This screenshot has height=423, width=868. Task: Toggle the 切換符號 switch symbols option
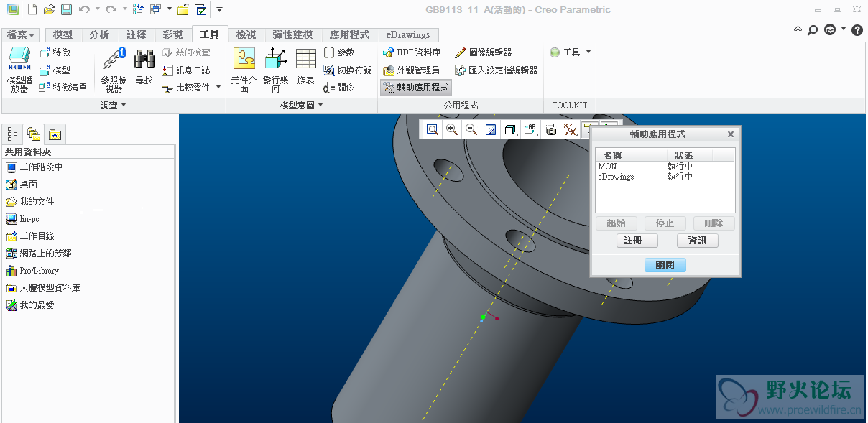348,70
